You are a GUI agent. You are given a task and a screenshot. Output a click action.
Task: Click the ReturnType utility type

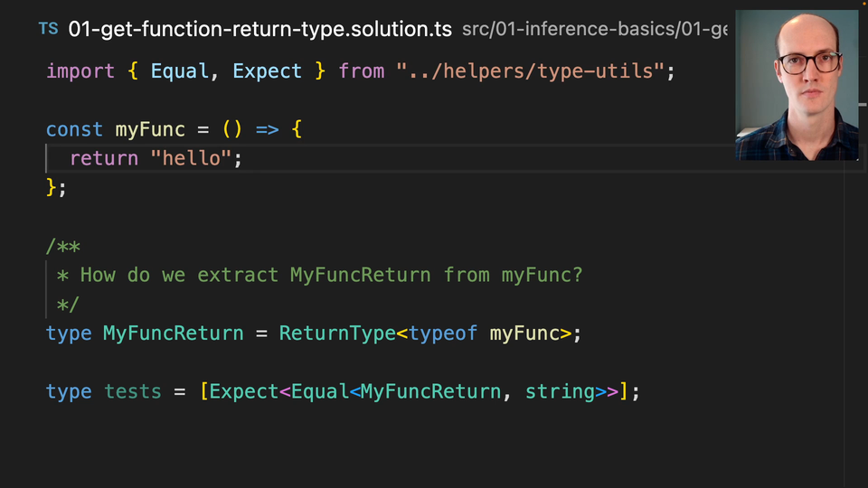[x=337, y=333]
